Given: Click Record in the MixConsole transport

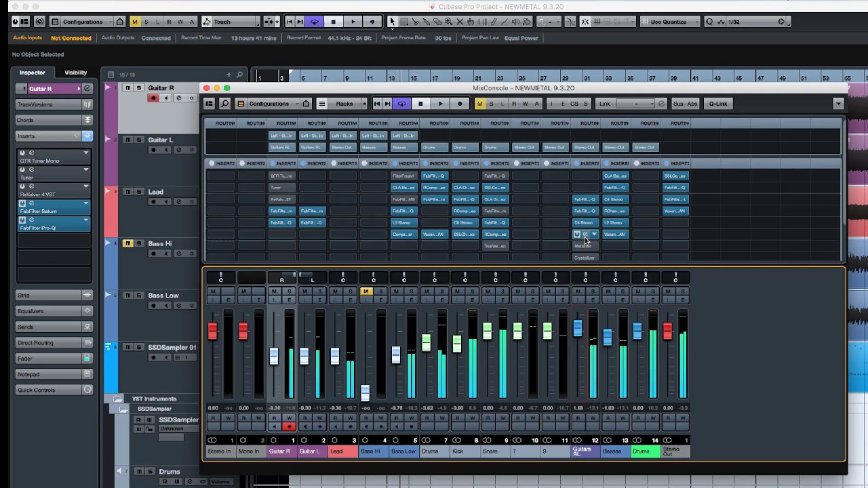Looking at the screenshot, I should [x=460, y=104].
